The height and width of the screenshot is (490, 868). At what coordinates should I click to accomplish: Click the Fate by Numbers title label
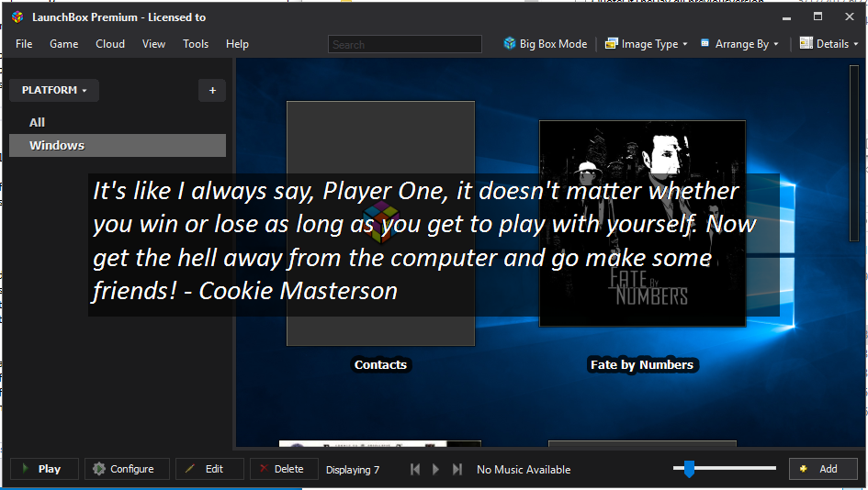tap(642, 364)
